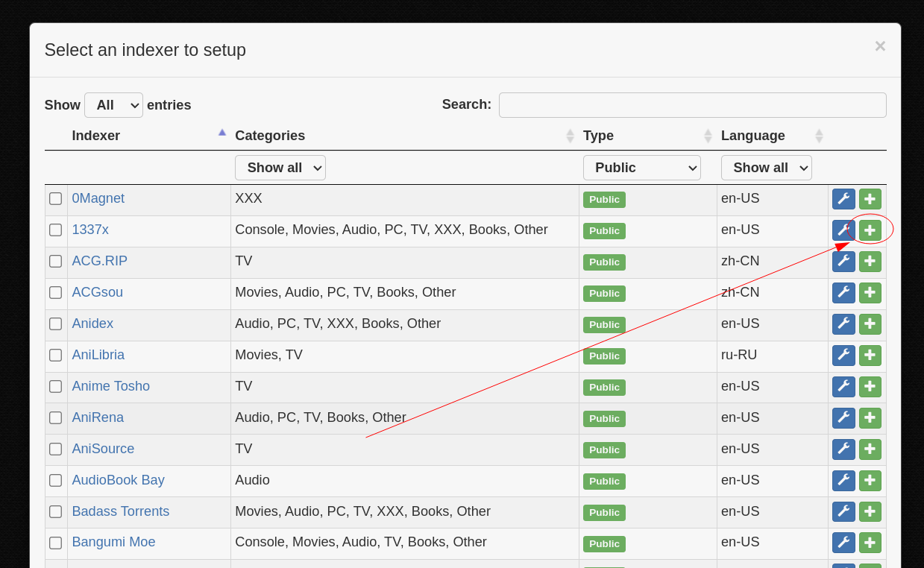The width and height of the screenshot is (924, 568).
Task: Tick the checkbox for AudioBook Bay
Action: (56, 480)
